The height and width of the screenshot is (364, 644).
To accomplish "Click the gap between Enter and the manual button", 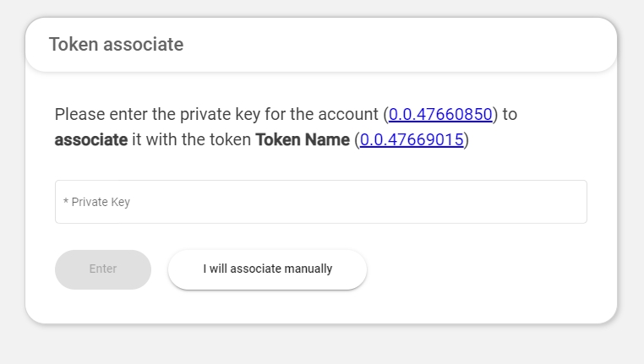I will (160, 269).
